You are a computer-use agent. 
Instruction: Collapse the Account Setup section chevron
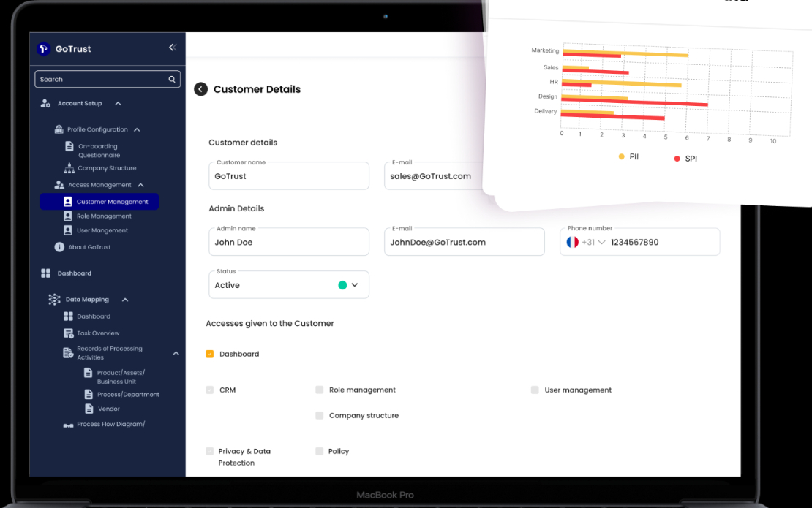pos(118,104)
